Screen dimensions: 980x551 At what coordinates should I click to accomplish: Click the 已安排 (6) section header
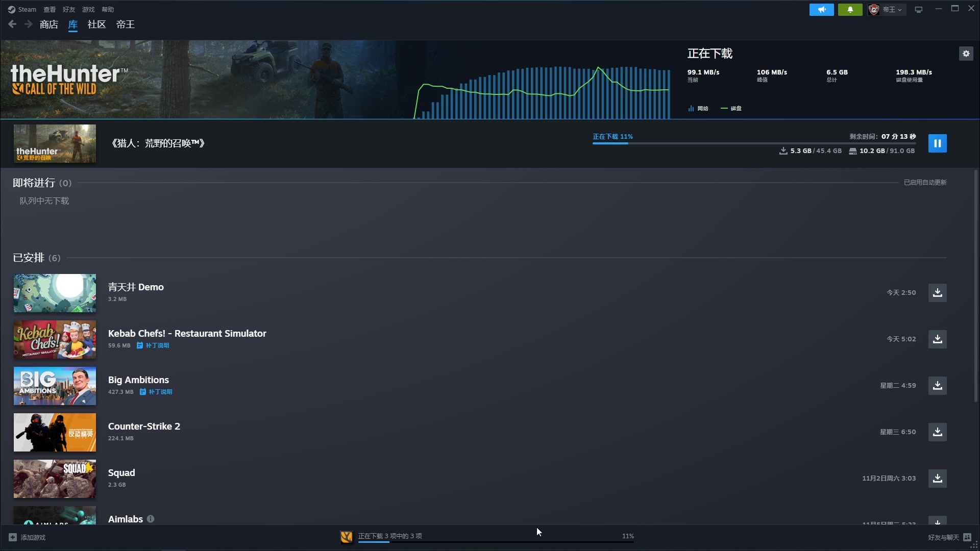tap(37, 258)
